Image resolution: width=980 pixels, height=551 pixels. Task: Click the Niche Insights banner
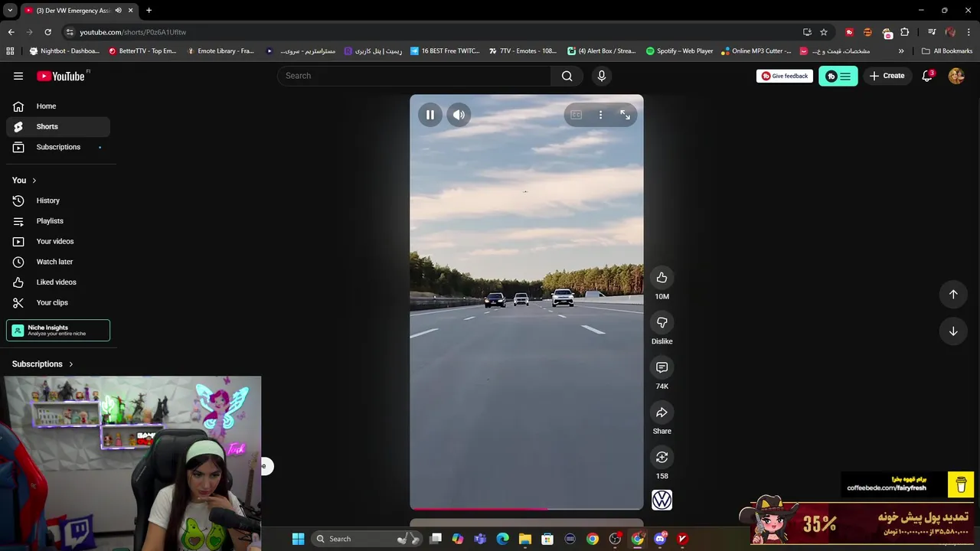tap(58, 330)
